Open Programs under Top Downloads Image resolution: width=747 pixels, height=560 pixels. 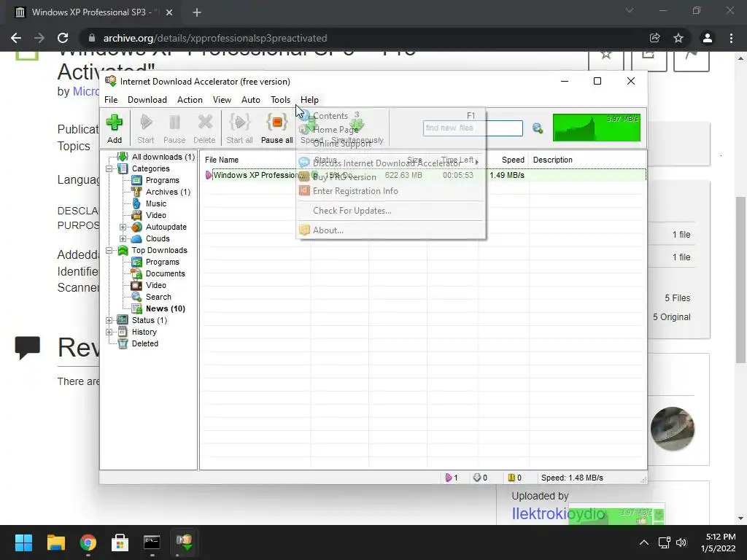[162, 262]
